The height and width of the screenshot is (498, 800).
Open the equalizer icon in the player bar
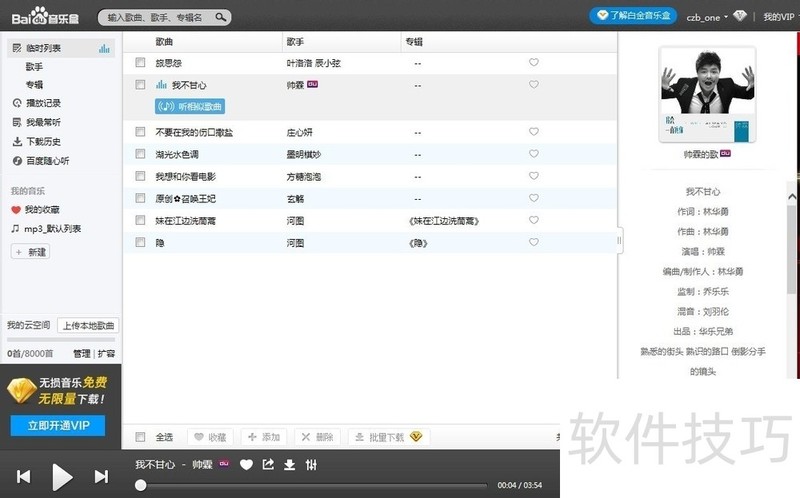[x=311, y=464]
